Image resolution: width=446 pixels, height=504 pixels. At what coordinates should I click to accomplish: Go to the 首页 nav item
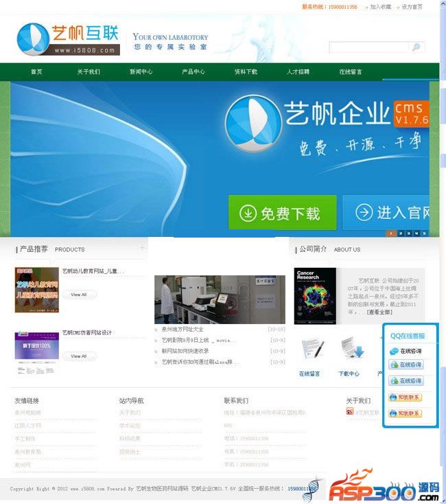[36, 71]
